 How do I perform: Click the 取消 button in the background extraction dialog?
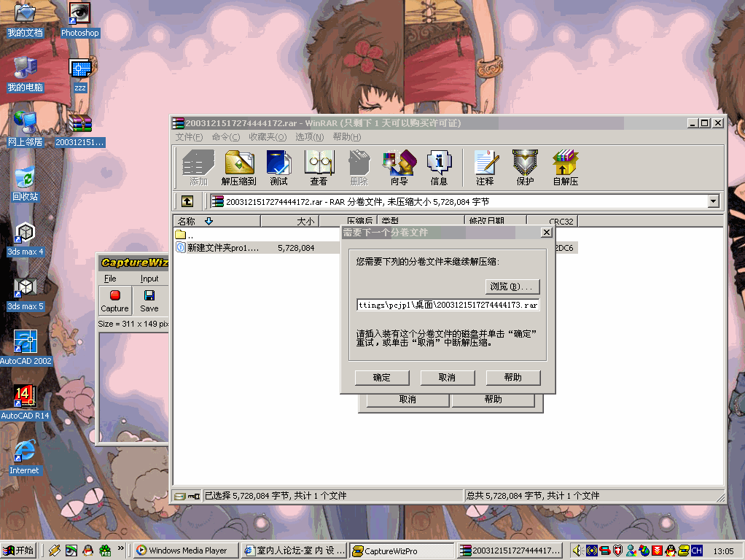click(407, 400)
